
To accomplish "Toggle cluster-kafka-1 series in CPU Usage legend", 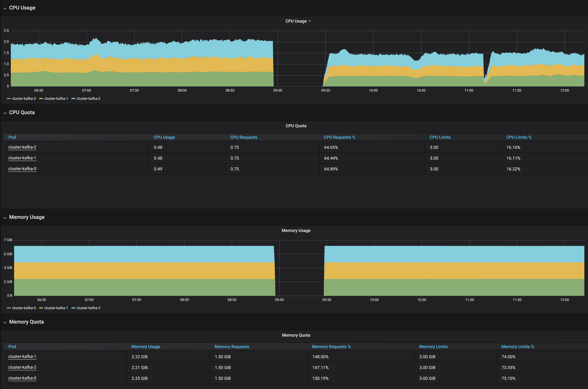I will 56,99.
